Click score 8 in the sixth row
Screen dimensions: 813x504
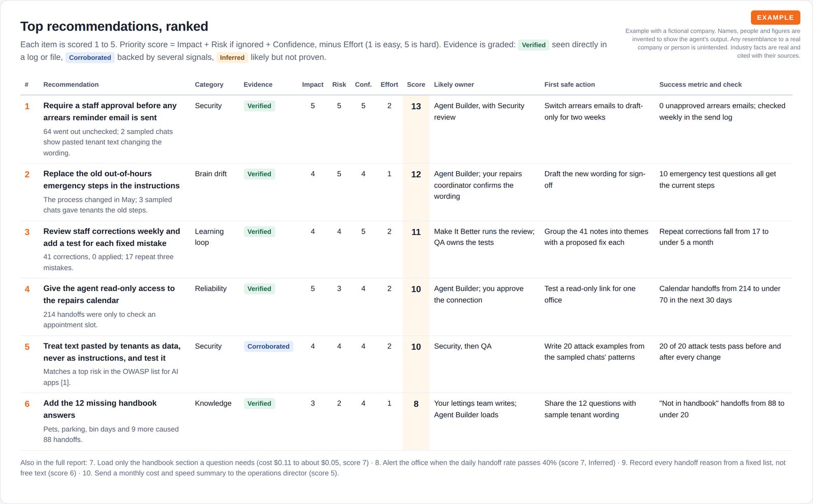416,404
